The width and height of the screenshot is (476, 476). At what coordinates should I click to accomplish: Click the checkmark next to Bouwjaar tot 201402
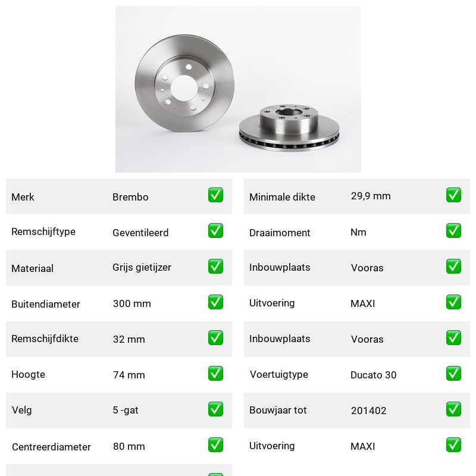coord(453,409)
